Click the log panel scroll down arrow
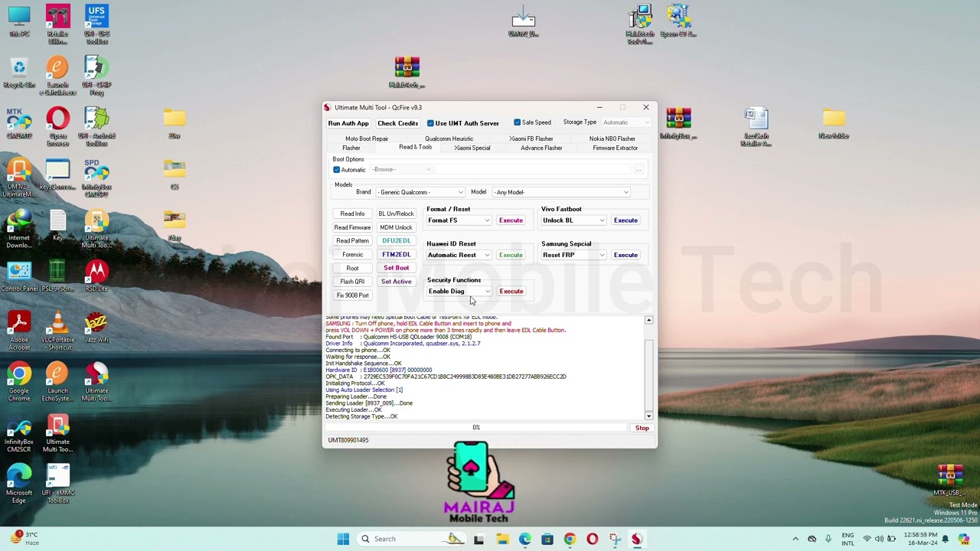 tap(648, 416)
